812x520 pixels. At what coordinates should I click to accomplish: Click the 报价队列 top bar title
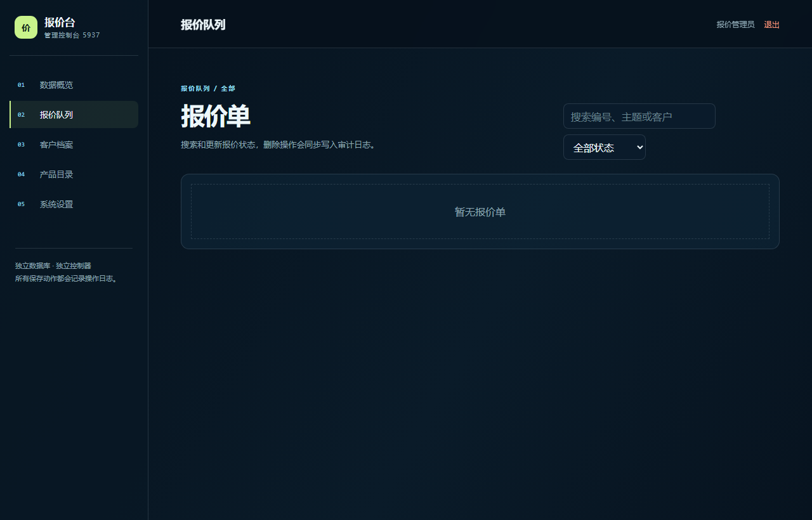pyautogui.click(x=203, y=25)
